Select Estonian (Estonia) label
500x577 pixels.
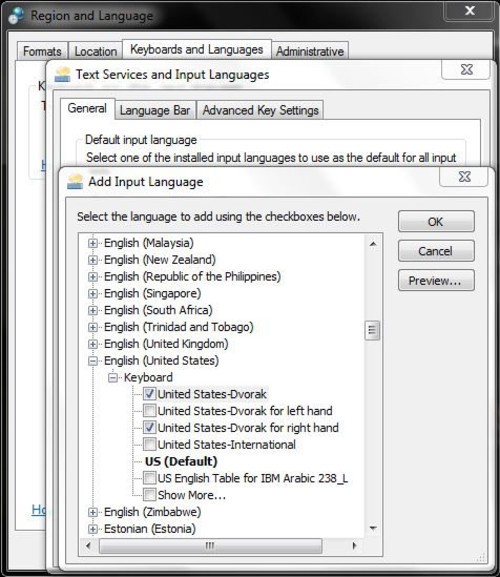150,529
